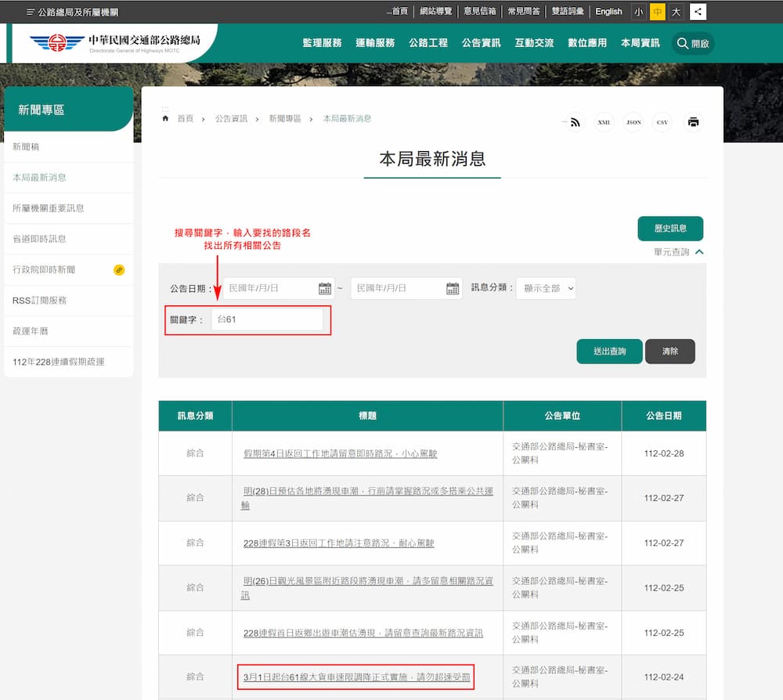783x700 pixels.
Task: Open article 假期第4日返回工作地請留意即時路況
Action: click(340, 454)
